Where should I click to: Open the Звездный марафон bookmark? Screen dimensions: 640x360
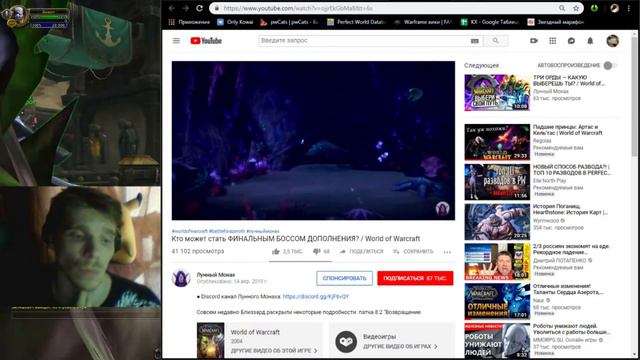pyautogui.click(x=556, y=22)
